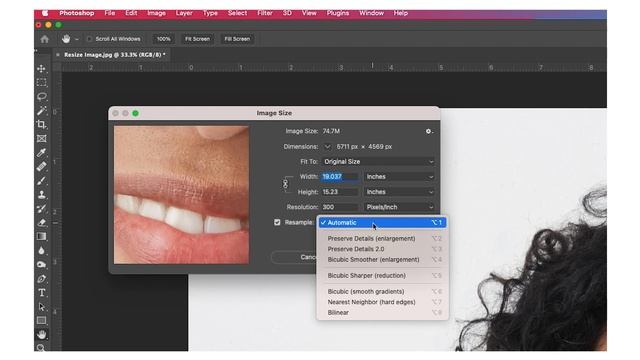This screenshot has height=360, width=640.
Task: Open the Photoshop application menu
Action: 77,13
